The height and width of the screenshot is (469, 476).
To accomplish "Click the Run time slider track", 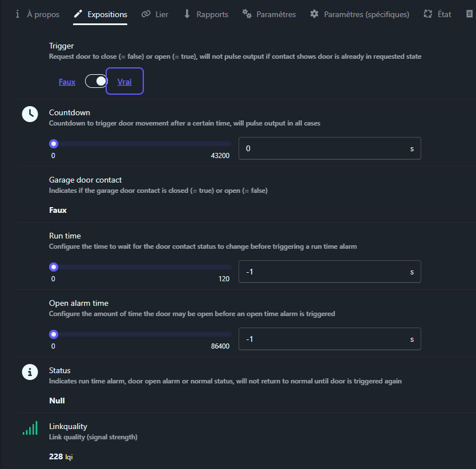I will [143, 267].
